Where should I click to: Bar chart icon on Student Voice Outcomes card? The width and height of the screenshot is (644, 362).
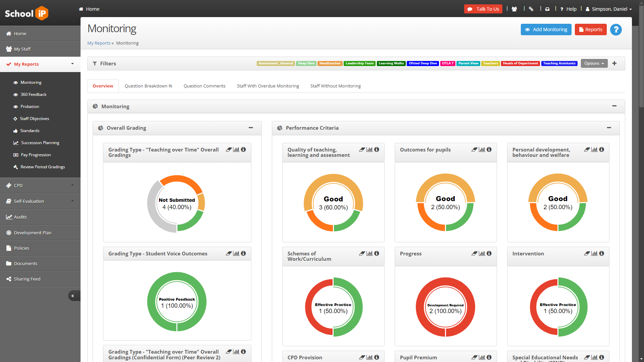click(x=236, y=253)
